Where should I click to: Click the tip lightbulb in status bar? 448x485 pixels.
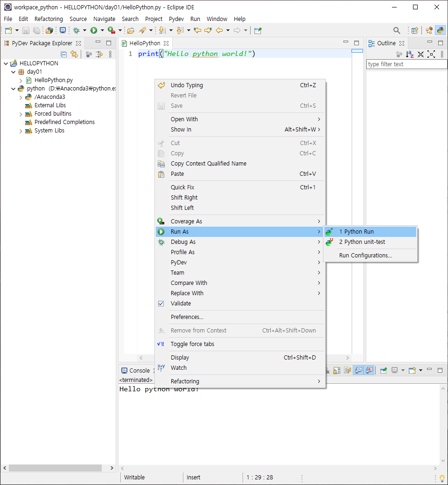442,478
